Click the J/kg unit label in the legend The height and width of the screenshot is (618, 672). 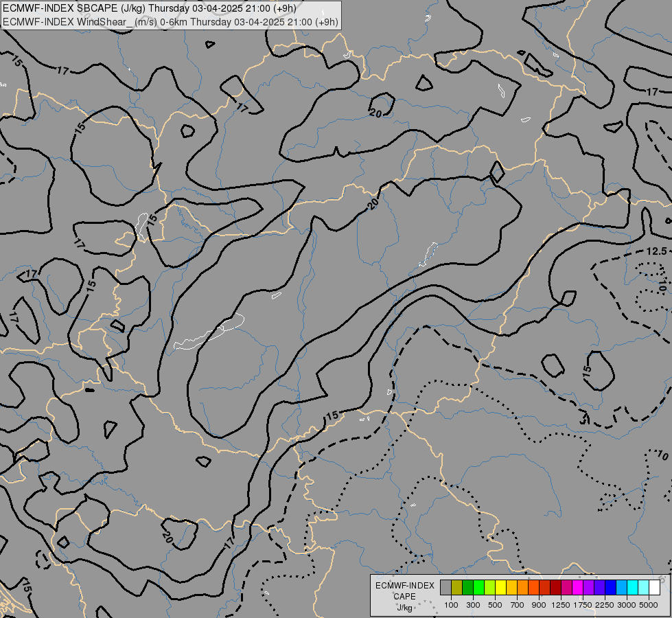[404, 608]
